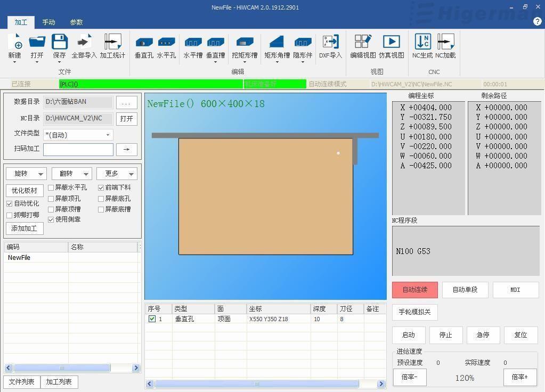Uncheck 自动优化 checkbox
Image resolution: width=545 pixels, height=392 pixels.
[10, 203]
